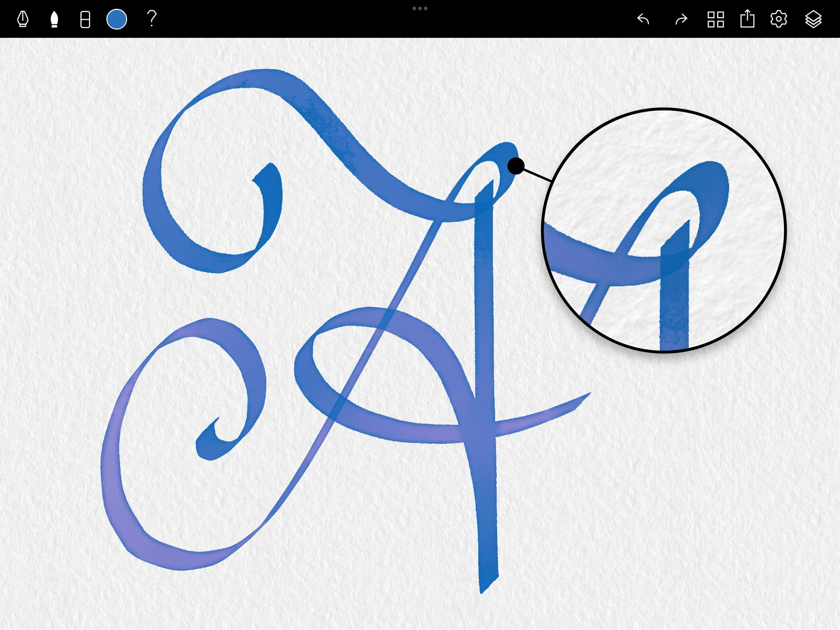Open help via question mark icon
Image resolution: width=840 pixels, height=630 pixels.
pyautogui.click(x=152, y=18)
